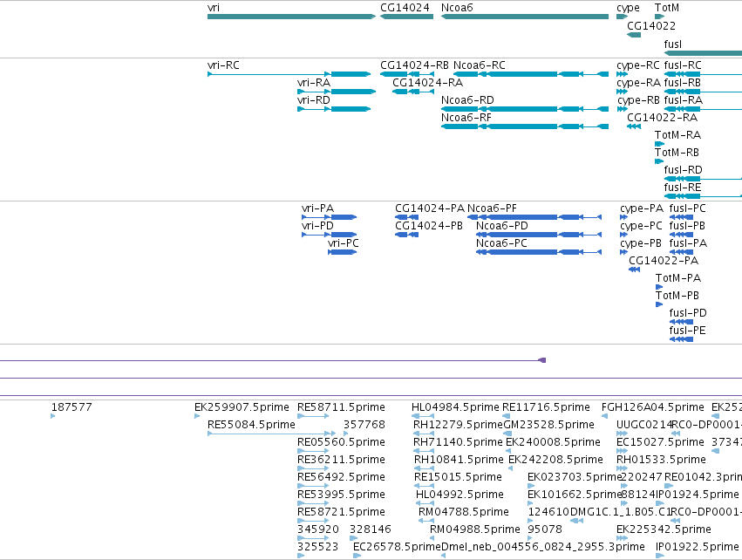Click the TotM gene label

coord(667,8)
